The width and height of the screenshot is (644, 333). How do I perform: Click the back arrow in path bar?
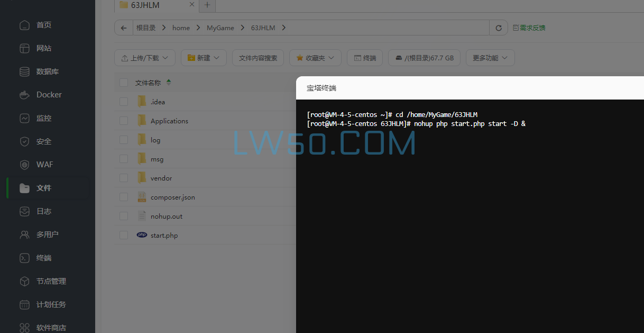pos(124,28)
